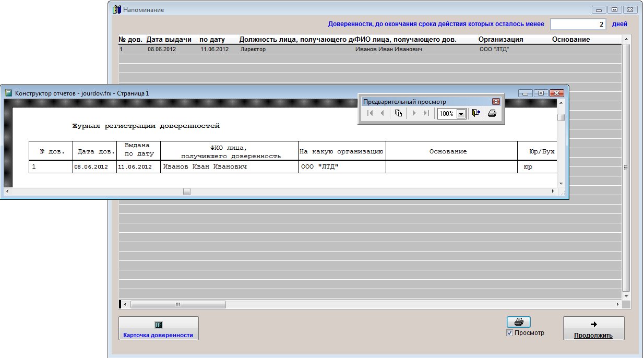Screen dimensions: 644x358
Task: Click the printer button above Просмотр checkbox
Action: [518, 322]
